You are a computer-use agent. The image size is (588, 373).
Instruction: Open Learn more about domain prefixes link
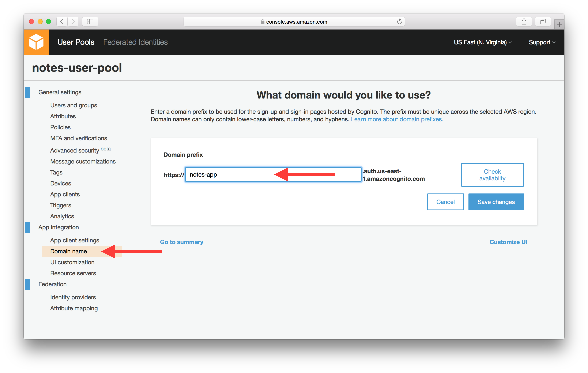(x=397, y=119)
